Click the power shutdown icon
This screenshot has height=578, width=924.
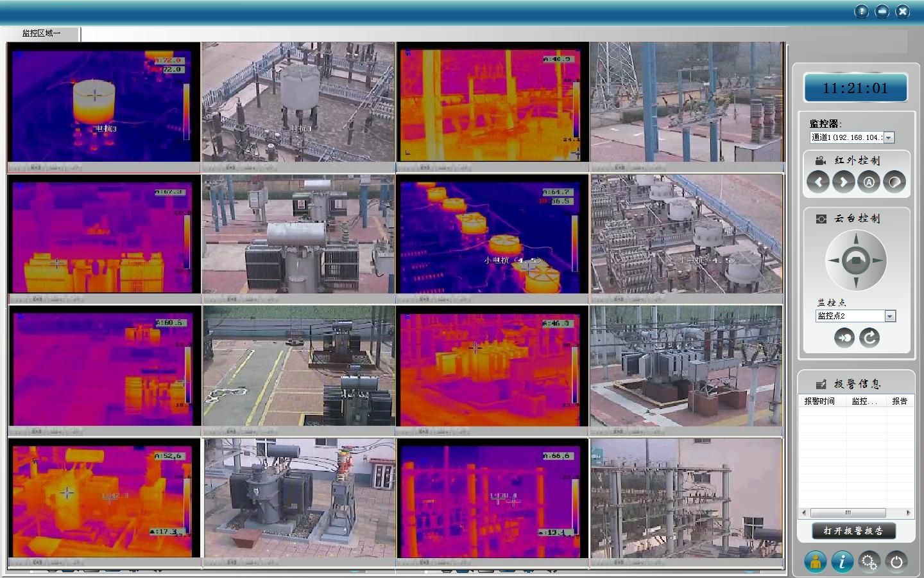[896, 562]
